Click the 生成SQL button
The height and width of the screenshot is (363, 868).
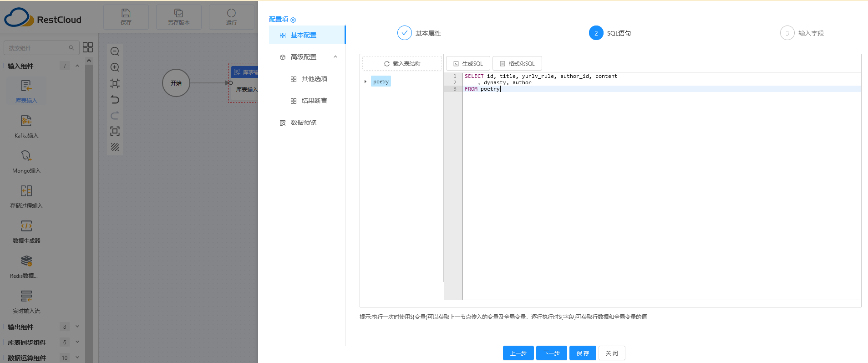[468, 63]
